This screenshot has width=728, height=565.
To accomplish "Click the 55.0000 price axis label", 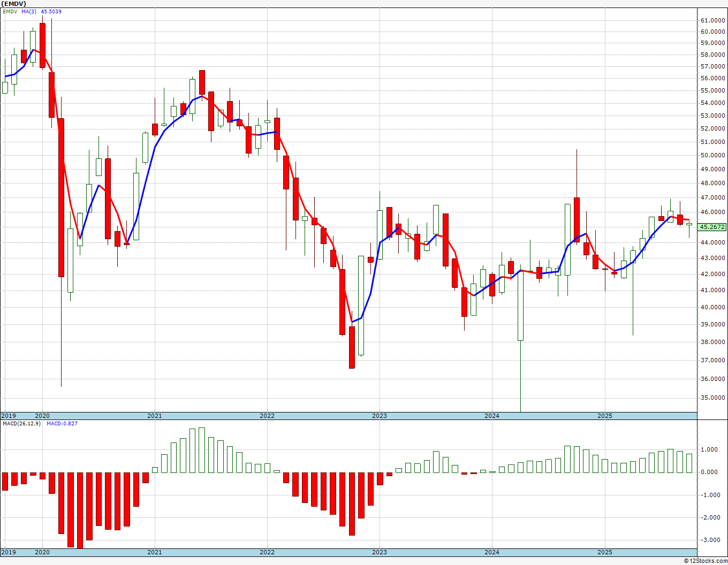I will point(713,90).
